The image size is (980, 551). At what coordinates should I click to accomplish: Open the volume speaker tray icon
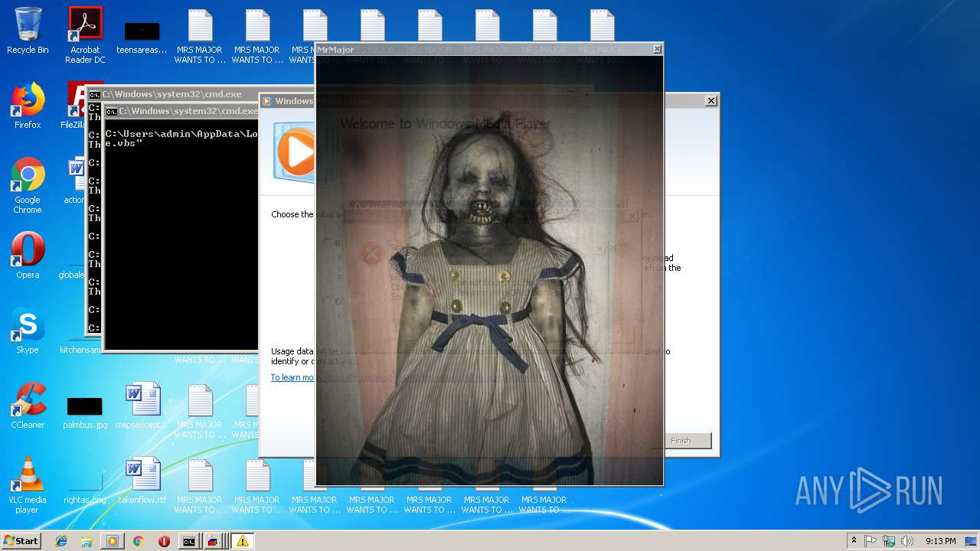tap(906, 541)
